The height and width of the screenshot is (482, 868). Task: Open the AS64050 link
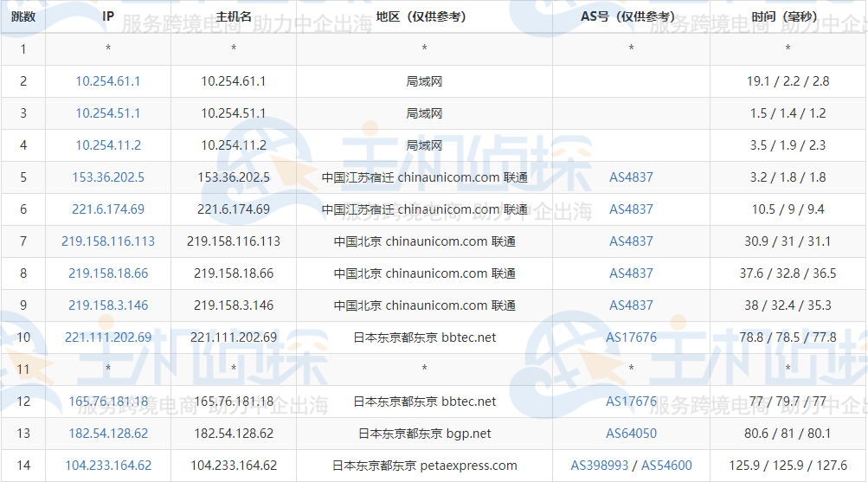pyautogui.click(x=631, y=434)
